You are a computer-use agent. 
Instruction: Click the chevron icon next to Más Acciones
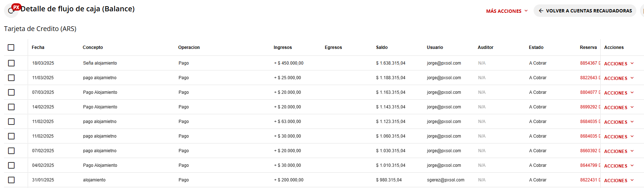526,11
